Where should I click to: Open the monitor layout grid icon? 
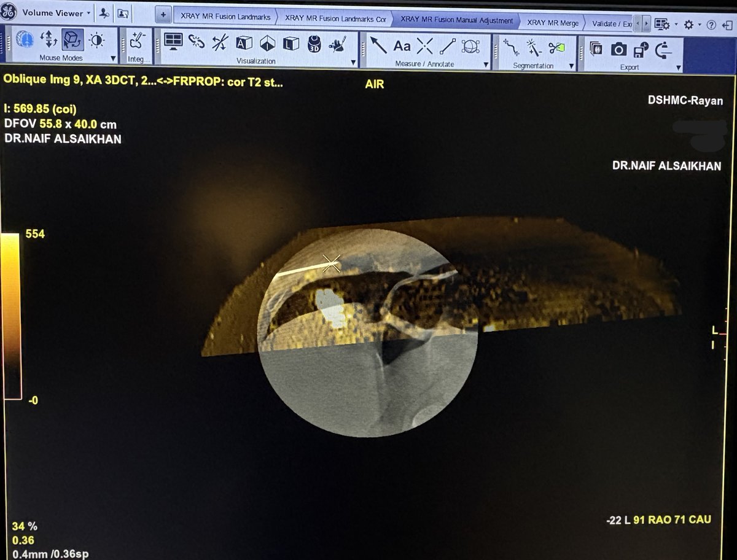tap(173, 42)
